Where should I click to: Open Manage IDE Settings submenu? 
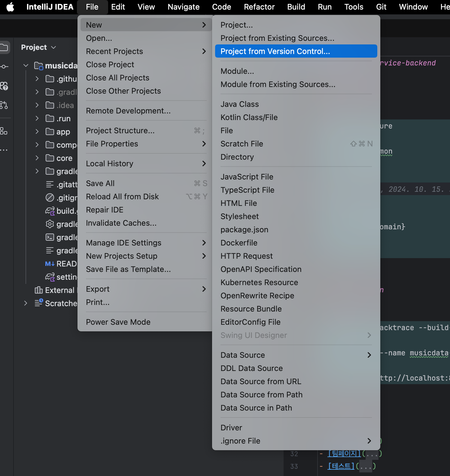pyautogui.click(x=146, y=243)
